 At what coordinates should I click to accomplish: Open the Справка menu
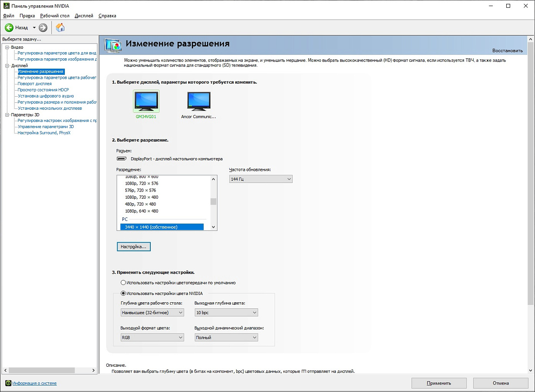pyautogui.click(x=107, y=16)
